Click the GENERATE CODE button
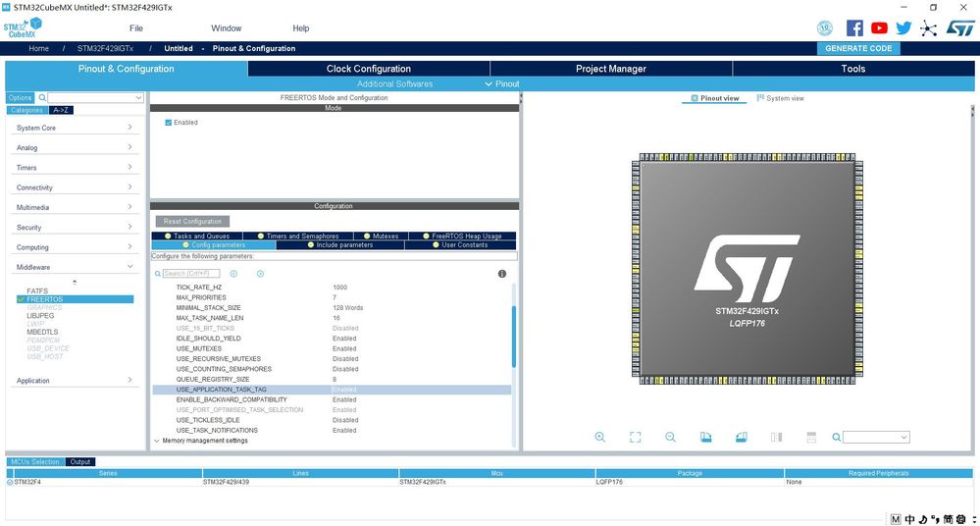The width and height of the screenshot is (980, 526). (858, 48)
